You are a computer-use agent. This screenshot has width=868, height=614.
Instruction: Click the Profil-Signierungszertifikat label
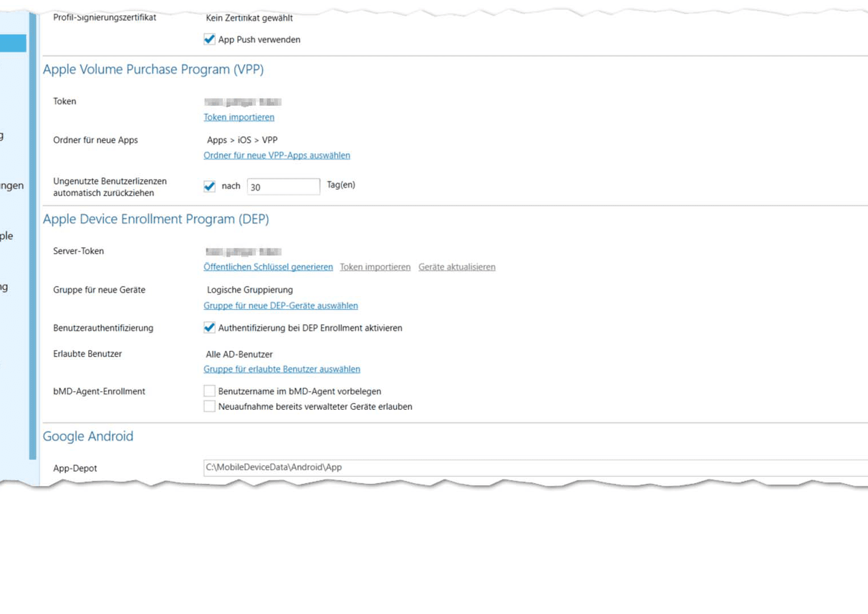[105, 18]
